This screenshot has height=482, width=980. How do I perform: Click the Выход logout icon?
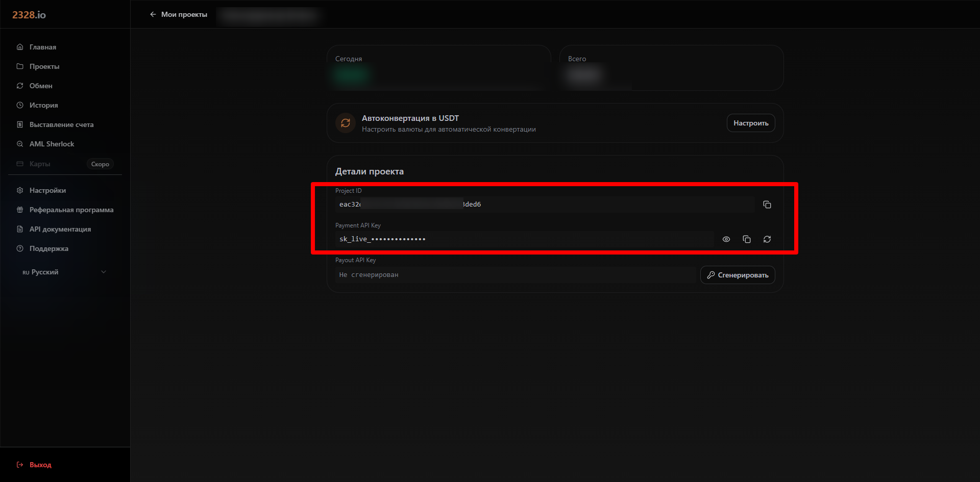[x=20, y=465]
